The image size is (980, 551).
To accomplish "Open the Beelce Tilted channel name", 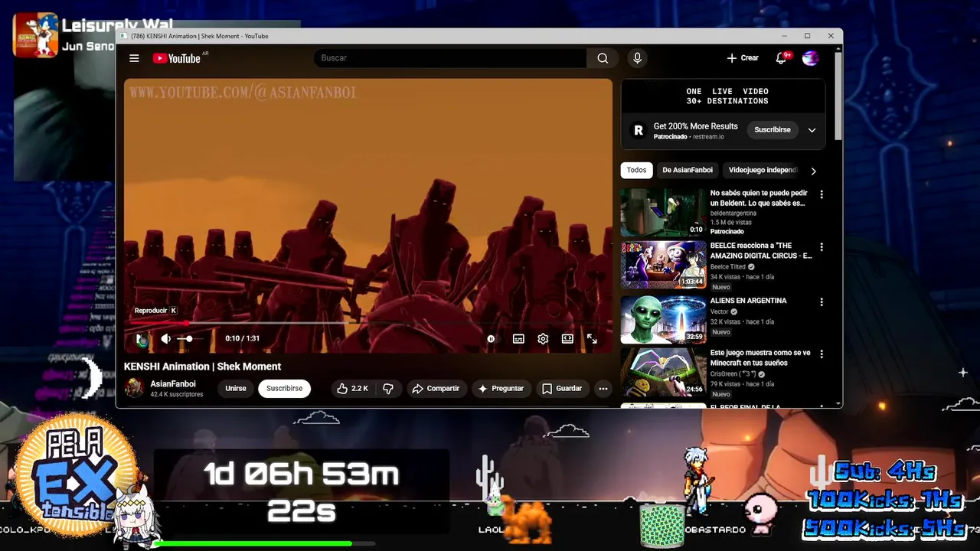I will click(x=728, y=267).
